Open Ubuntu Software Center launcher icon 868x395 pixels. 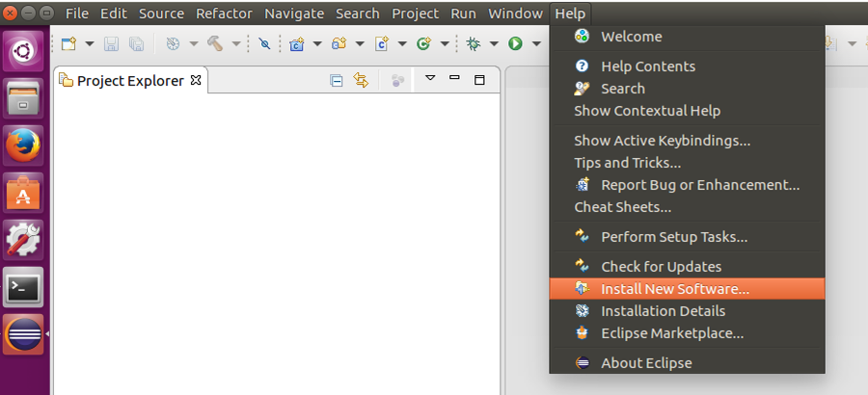click(23, 193)
